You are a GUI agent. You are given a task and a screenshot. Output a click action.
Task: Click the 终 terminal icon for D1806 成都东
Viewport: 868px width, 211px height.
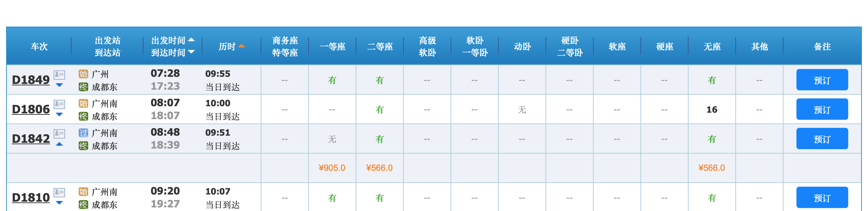tap(83, 116)
